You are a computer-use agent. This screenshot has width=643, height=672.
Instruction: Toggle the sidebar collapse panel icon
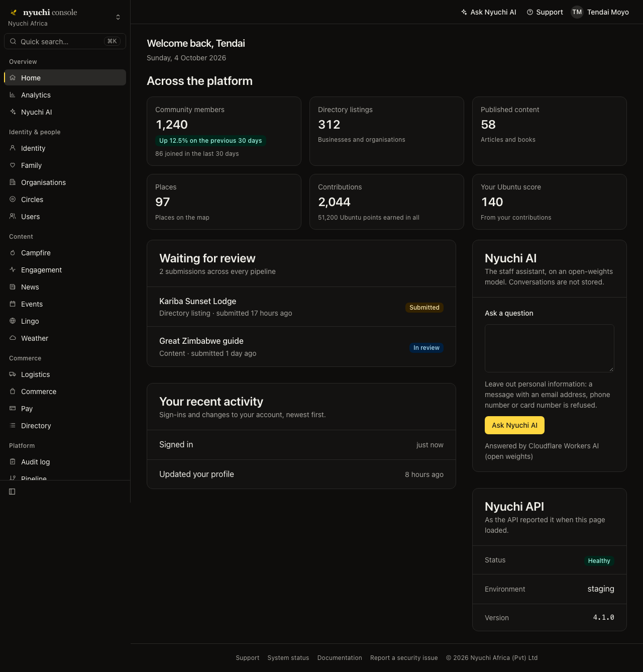pos(12,492)
